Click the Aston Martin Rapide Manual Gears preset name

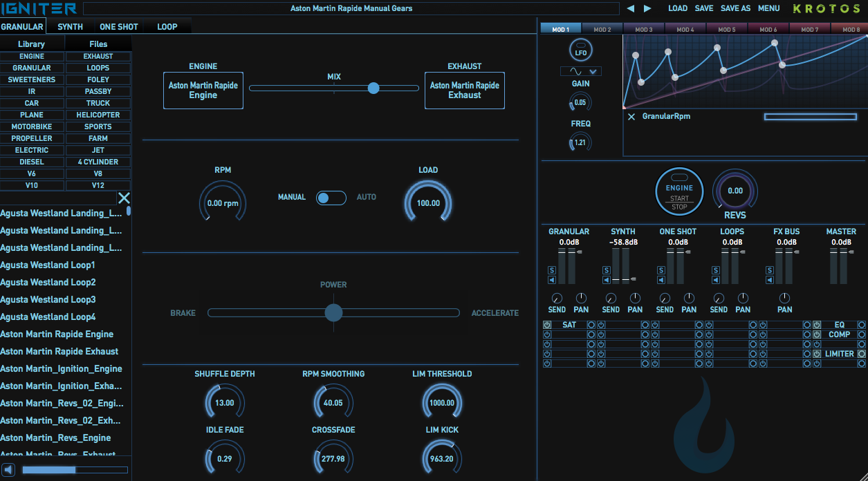(351, 8)
